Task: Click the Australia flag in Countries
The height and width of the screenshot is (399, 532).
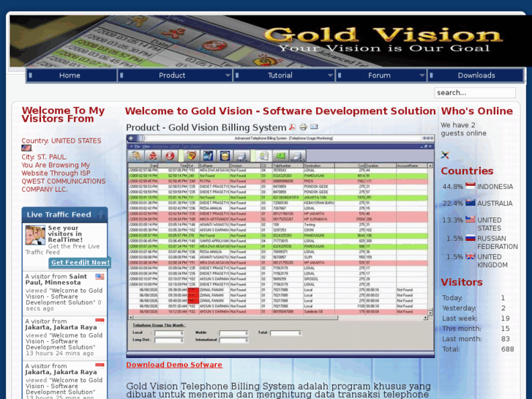Action: pos(471,203)
